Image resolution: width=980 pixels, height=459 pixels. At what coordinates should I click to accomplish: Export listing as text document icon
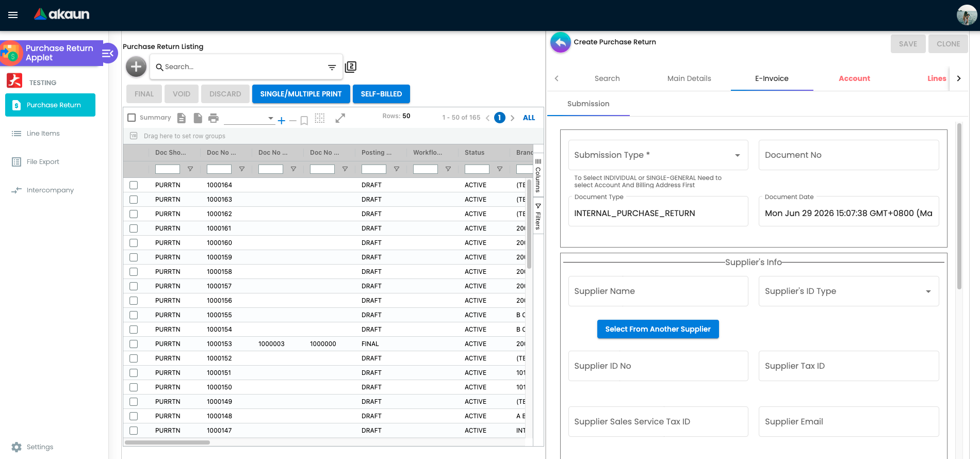[x=182, y=118]
